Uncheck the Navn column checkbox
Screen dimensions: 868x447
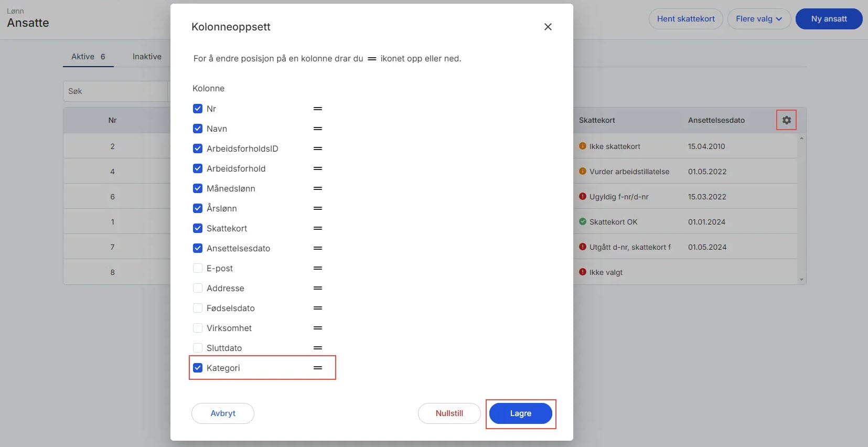198,129
